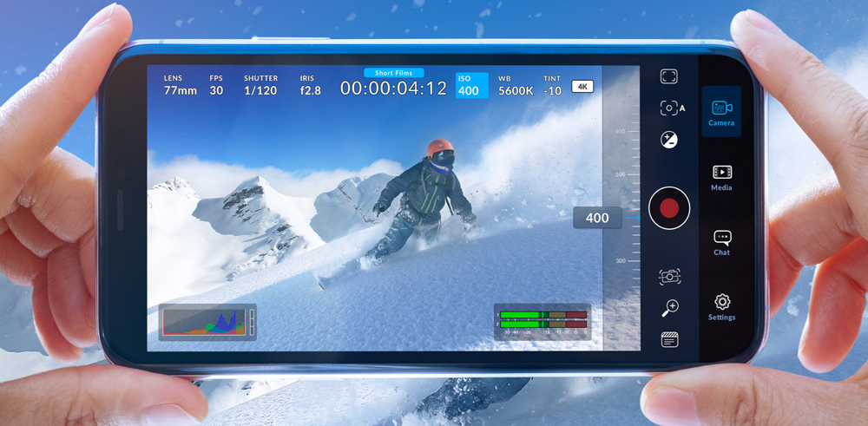Tap the LENS 77mm setting
868x426 pixels.
[180, 85]
